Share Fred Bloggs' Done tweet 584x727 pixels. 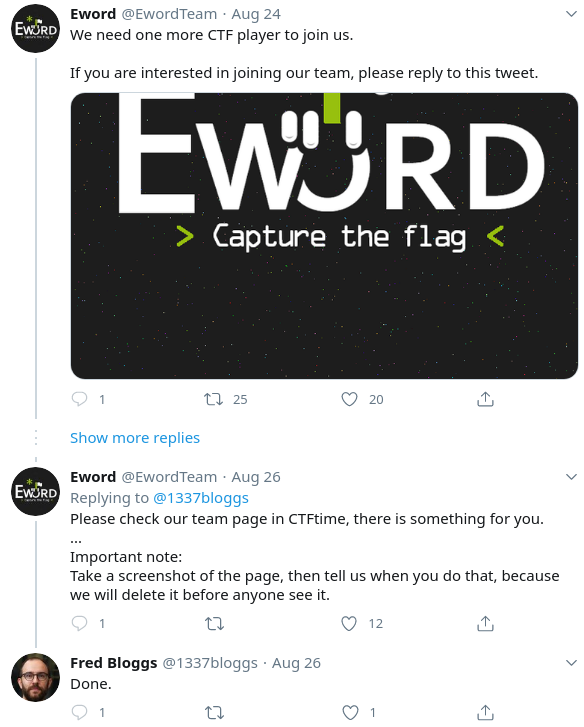485,712
